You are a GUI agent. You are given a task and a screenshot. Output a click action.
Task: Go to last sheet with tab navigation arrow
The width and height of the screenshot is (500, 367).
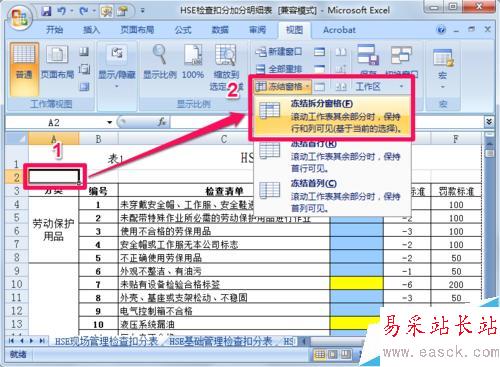[42, 341]
